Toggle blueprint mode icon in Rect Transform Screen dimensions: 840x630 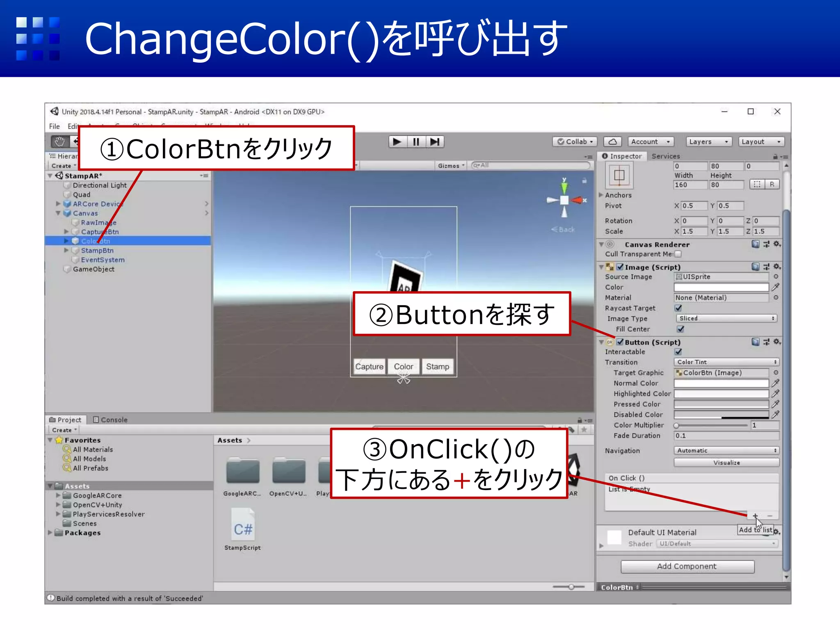757,185
